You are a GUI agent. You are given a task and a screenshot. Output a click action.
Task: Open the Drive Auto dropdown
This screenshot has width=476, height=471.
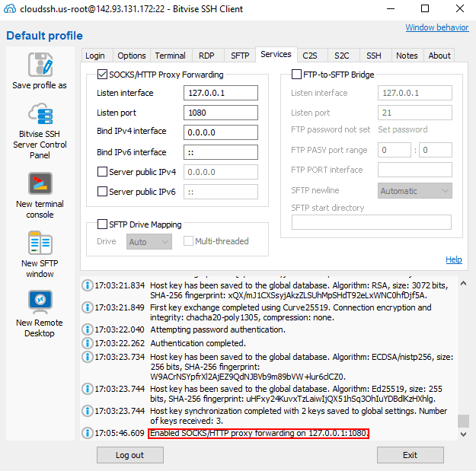click(x=149, y=242)
